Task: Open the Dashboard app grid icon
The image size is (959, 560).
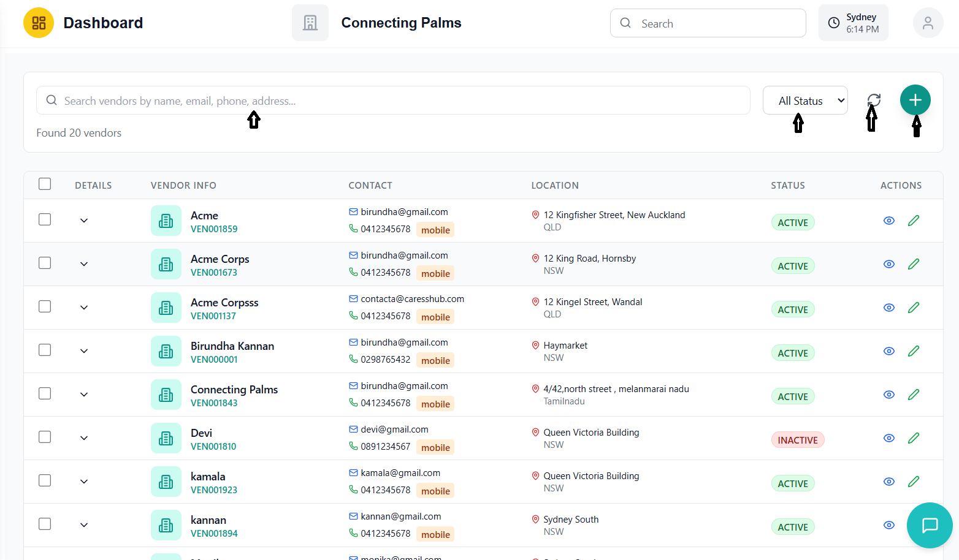Action: [38, 22]
